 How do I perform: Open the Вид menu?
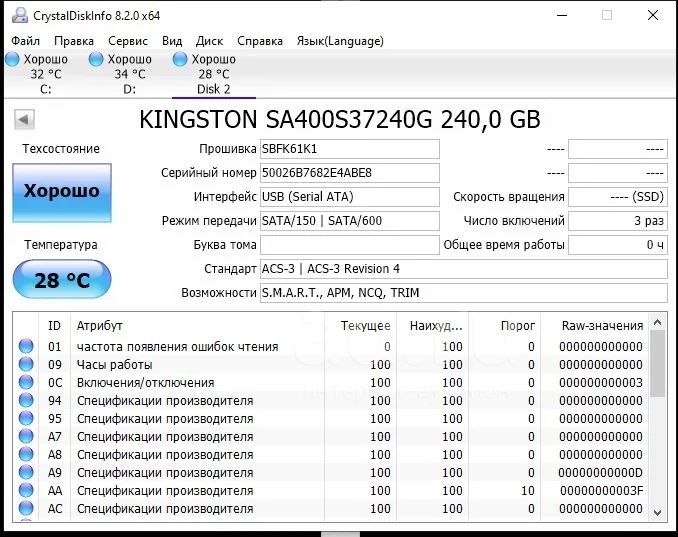coord(172,41)
